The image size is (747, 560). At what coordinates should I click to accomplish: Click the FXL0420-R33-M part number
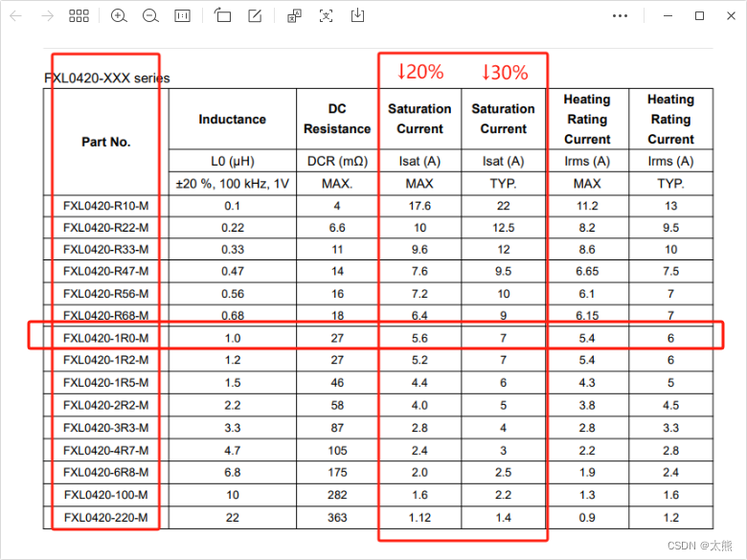(x=105, y=250)
